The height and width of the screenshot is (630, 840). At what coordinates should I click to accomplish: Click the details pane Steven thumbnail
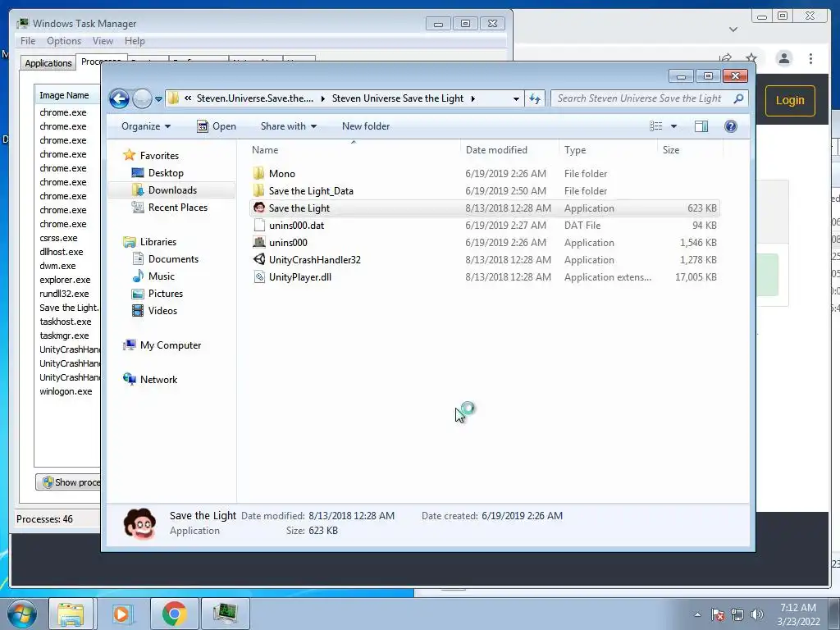coord(139,523)
